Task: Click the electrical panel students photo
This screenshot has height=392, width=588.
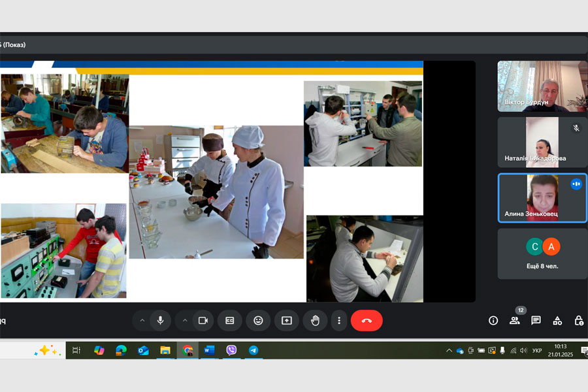Action: point(363,123)
